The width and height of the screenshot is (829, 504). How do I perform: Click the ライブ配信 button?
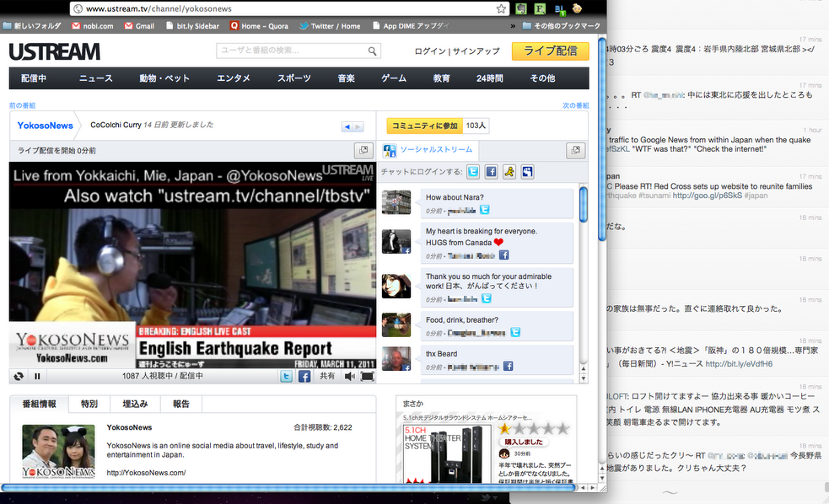coord(551,51)
